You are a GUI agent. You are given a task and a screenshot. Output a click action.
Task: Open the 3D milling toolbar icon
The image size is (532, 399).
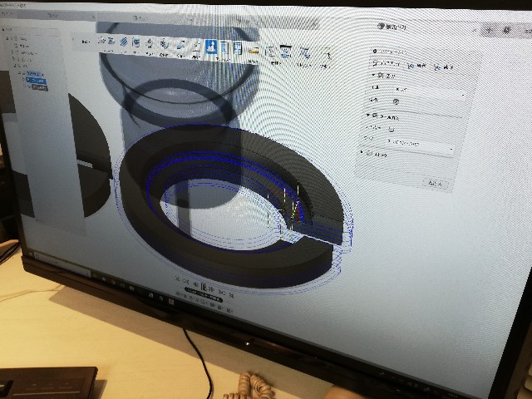(136, 42)
